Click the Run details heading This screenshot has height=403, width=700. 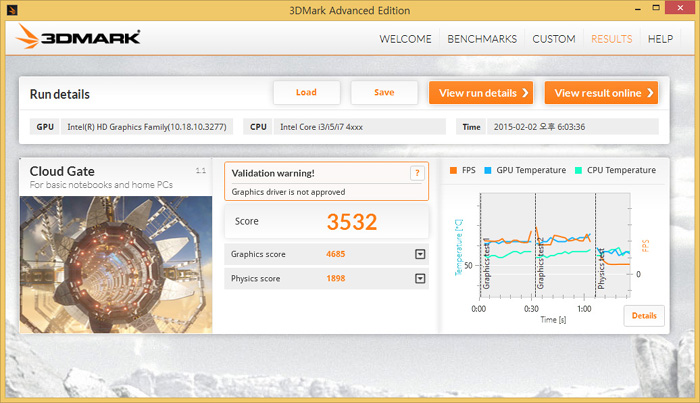tap(59, 94)
